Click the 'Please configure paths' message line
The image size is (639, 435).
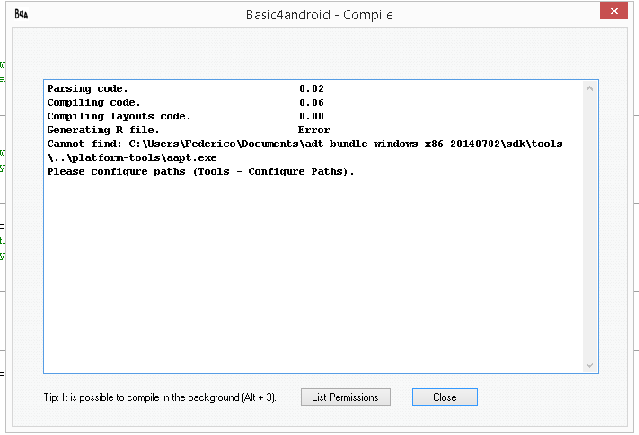coord(201,171)
